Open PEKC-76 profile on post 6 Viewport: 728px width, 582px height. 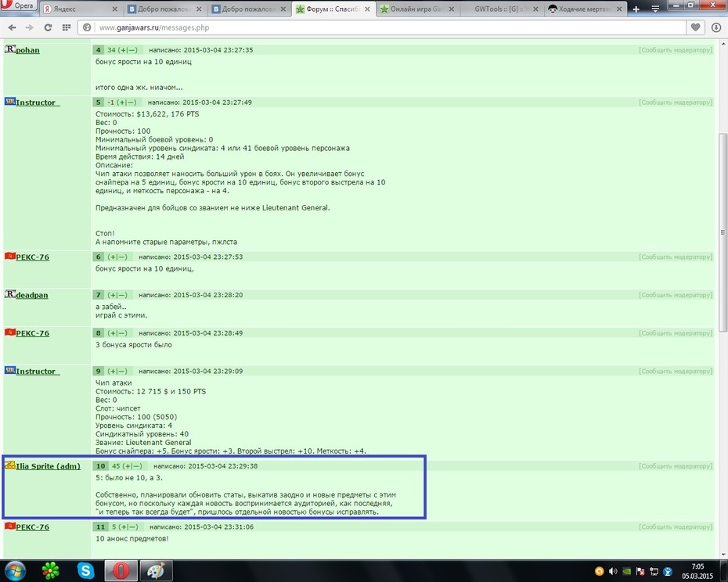[x=33, y=257]
